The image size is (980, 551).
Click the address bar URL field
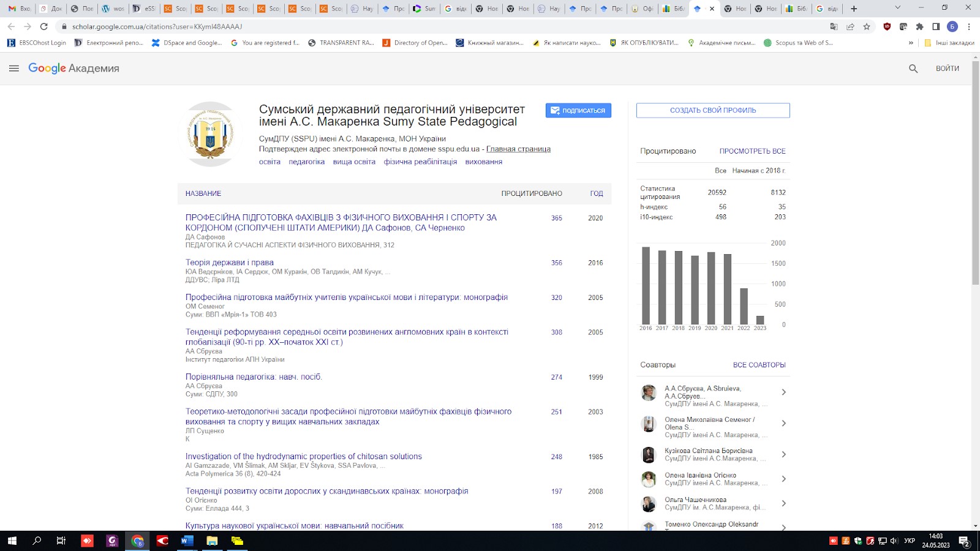tap(441, 26)
